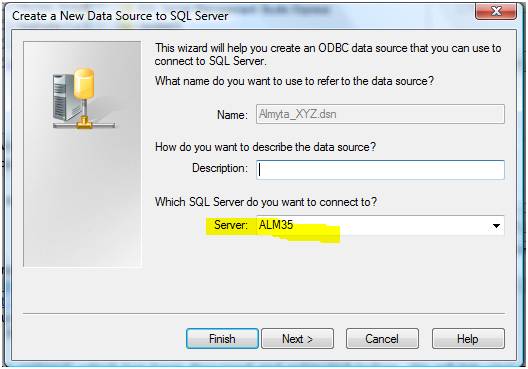Image resolution: width=528 pixels, height=369 pixels.
Task: Click the horizontal separator above the buttons
Action: pyautogui.click(x=264, y=313)
